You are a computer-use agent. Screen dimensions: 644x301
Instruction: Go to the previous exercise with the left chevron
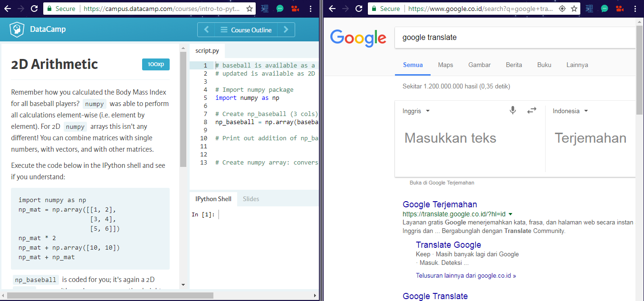(206, 29)
